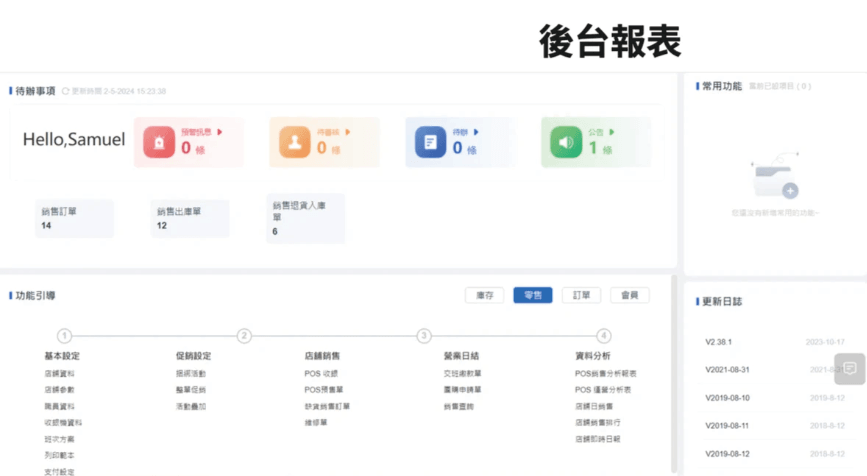Open the POS 收銀 link
The width and height of the screenshot is (867, 476).
pyautogui.click(x=321, y=374)
